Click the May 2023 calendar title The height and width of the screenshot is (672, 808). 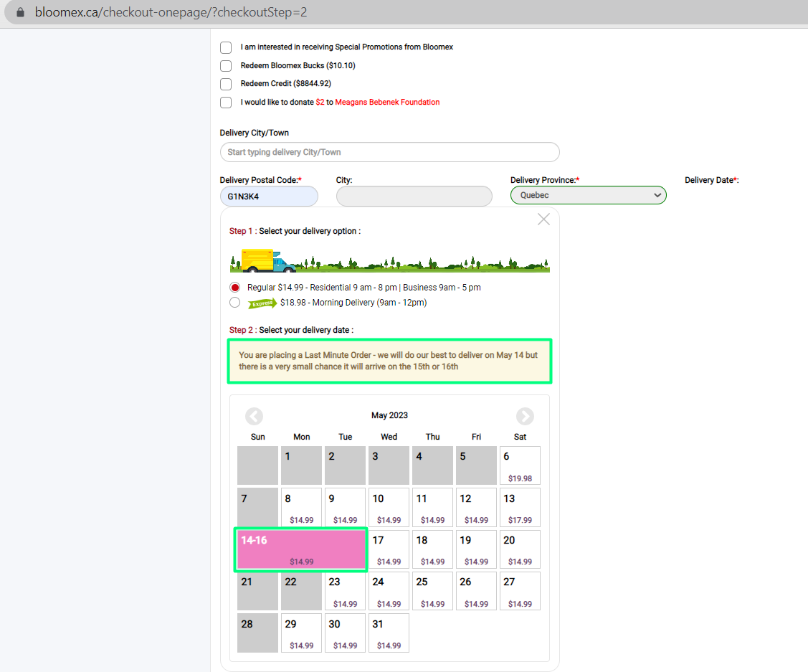[x=389, y=415]
